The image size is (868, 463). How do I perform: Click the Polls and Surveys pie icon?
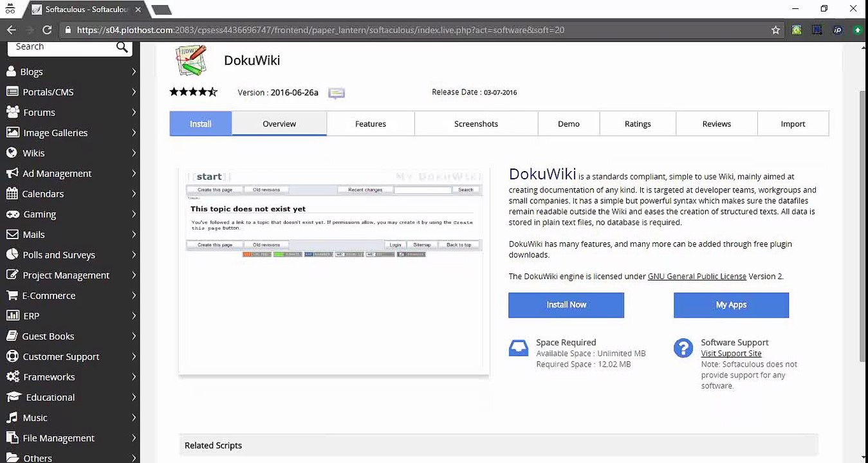(12, 255)
